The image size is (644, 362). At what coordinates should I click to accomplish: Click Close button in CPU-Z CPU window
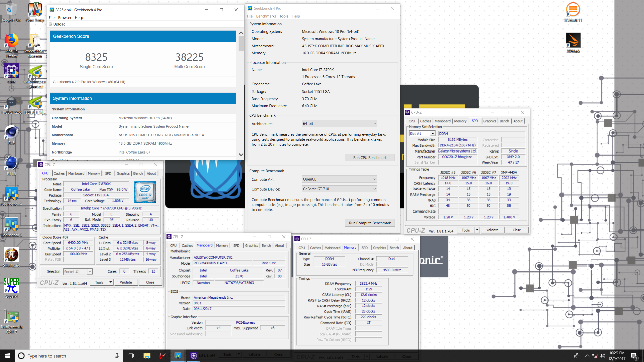point(150,282)
